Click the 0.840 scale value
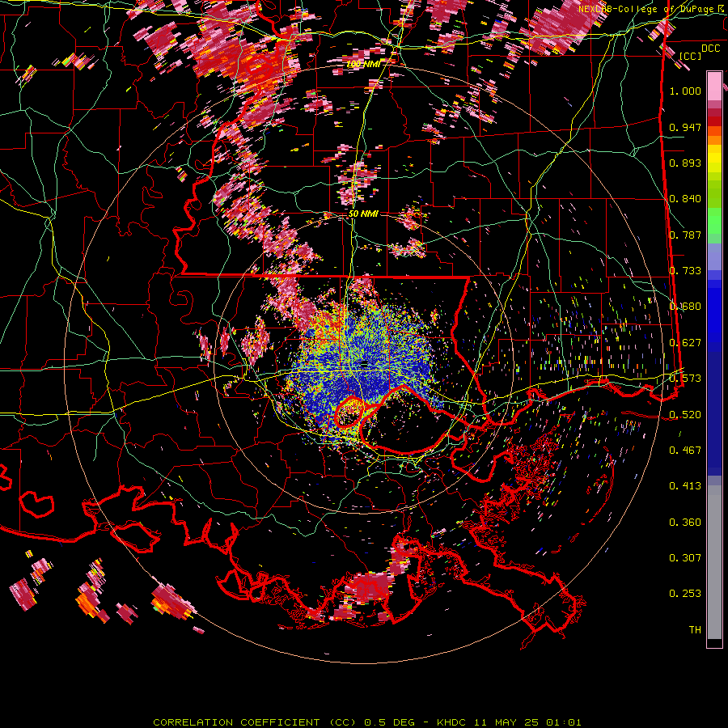This screenshot has height=728, width=728. point(685,199)
